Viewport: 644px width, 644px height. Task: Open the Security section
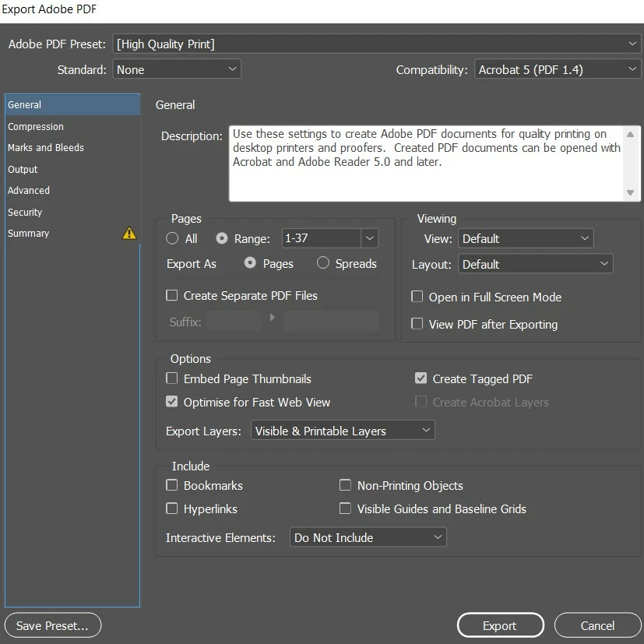pos(72,212)
